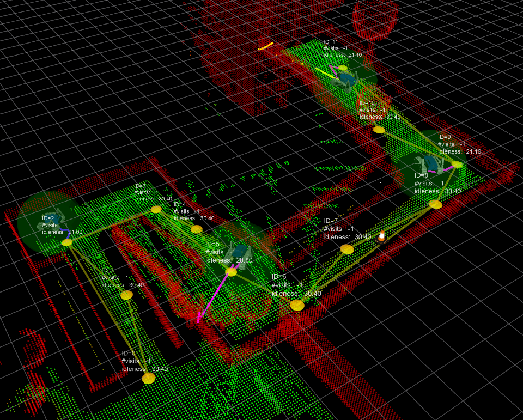Image resolution: width=523 pixels, height=420 pixels.
Task: Click the yellow waypoint node of ID=3
Action: (156, 210)
